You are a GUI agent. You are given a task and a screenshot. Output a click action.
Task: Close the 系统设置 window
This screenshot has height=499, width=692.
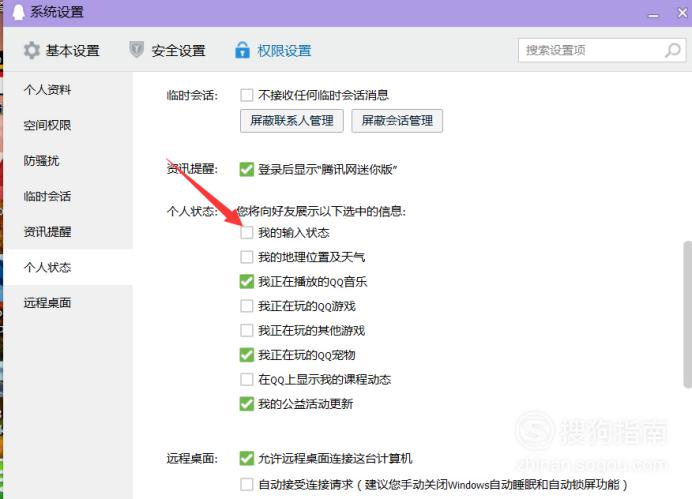pos(682,13)
